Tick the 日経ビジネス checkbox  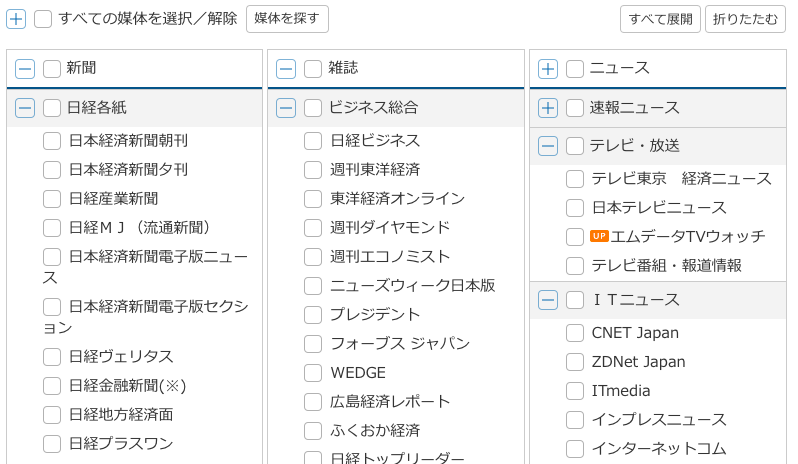(x=313, y=141)
